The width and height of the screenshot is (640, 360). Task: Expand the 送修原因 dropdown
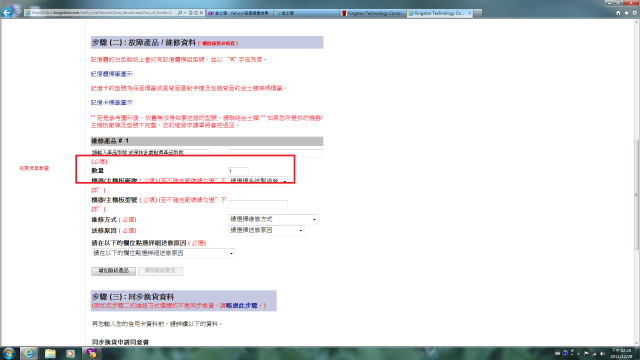[x=266, y=230]
